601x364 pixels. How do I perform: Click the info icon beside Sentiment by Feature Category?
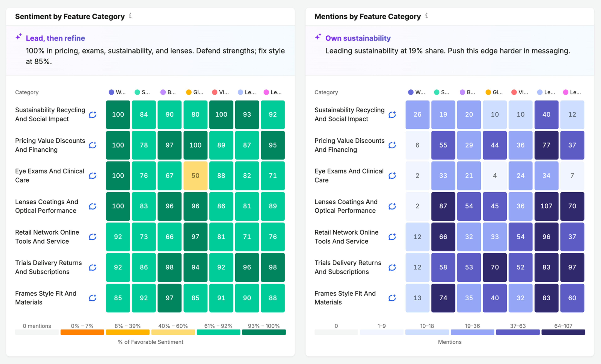(130, 16)
